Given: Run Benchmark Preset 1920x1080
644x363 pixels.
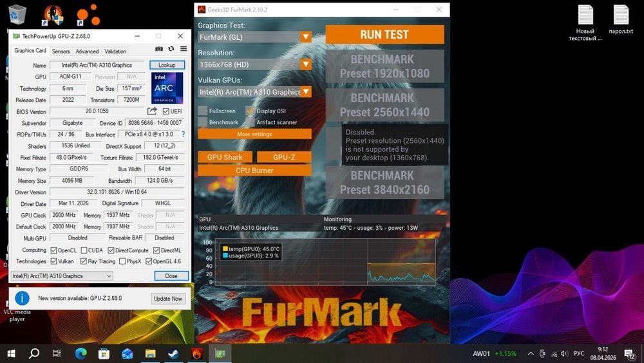Looking at the screenshot, I should pos(385,66).
